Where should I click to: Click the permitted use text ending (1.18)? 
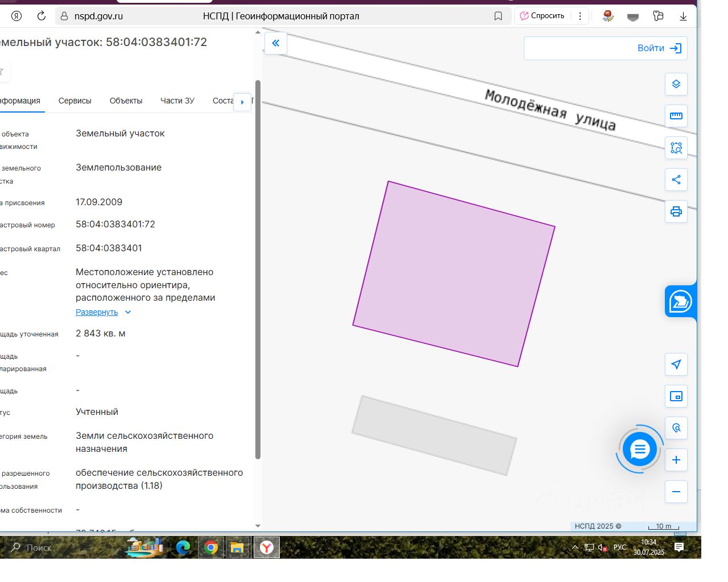click(x=159, y=479)
